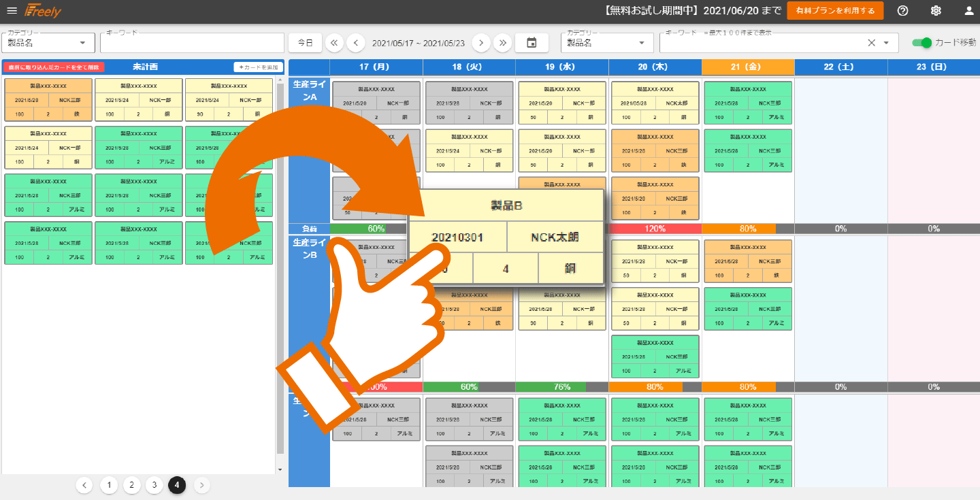Select line A top green card on Friday
The height and width of the screenshot is (500, 980).
point(748,103)
